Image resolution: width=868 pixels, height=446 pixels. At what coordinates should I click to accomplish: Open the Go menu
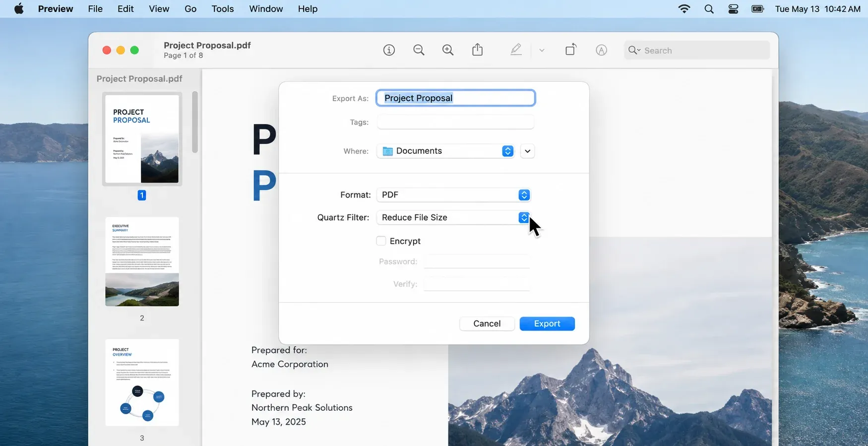[190, 9]
